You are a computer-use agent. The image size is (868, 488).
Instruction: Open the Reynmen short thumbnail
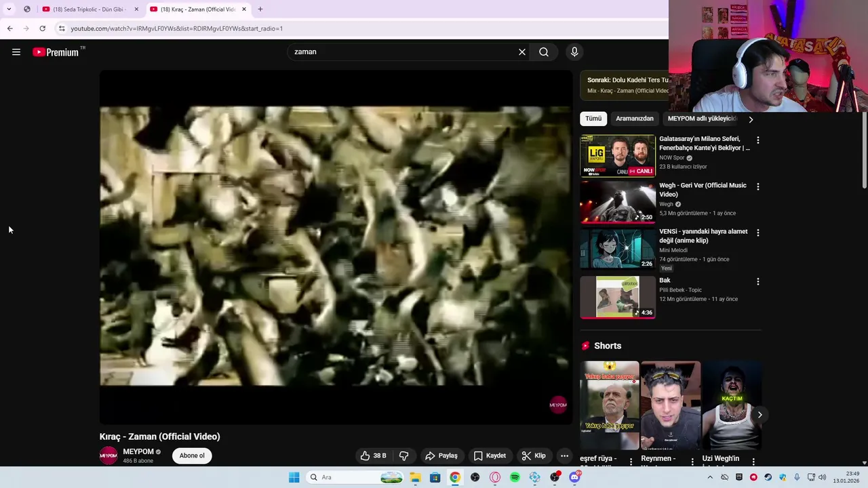[671, 405]
